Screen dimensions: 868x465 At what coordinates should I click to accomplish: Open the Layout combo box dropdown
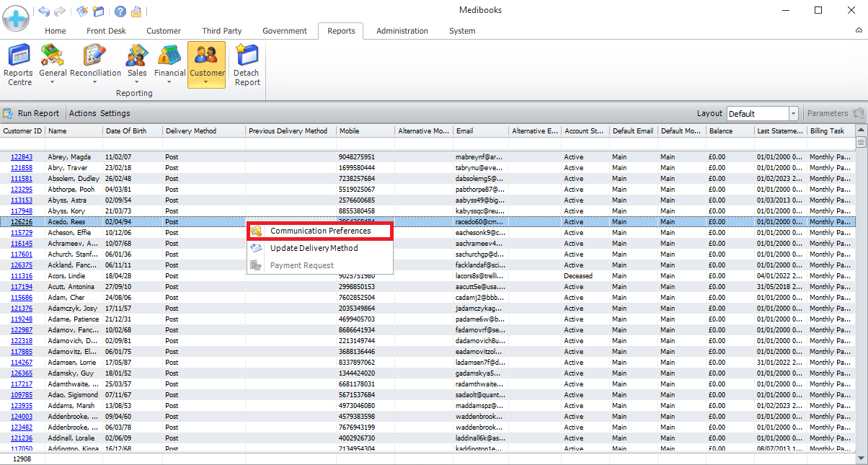[x=793, y=114]
